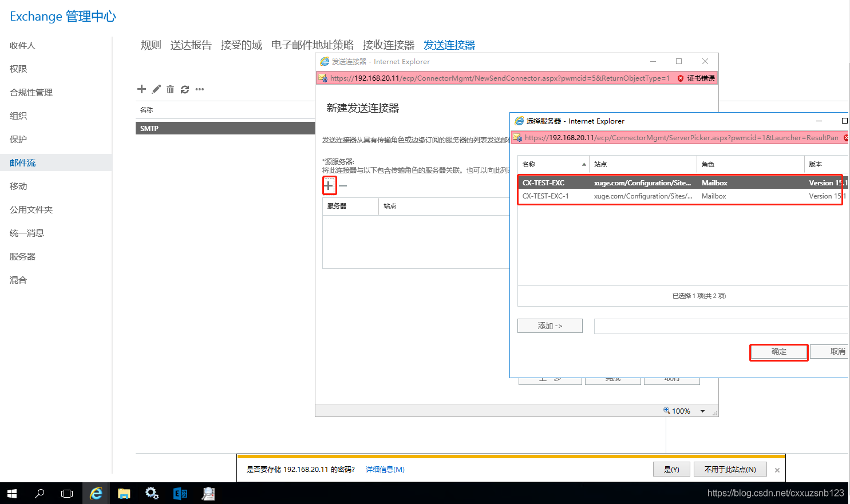Go to 权限 in sidebar
This screenshot has height=504, width=850.
coord(18,69)
